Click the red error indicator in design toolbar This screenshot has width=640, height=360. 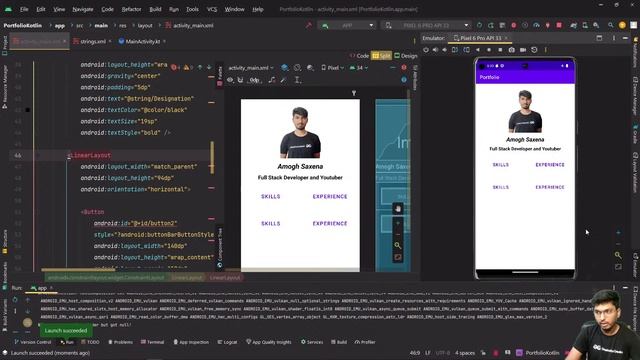(404, 68)
